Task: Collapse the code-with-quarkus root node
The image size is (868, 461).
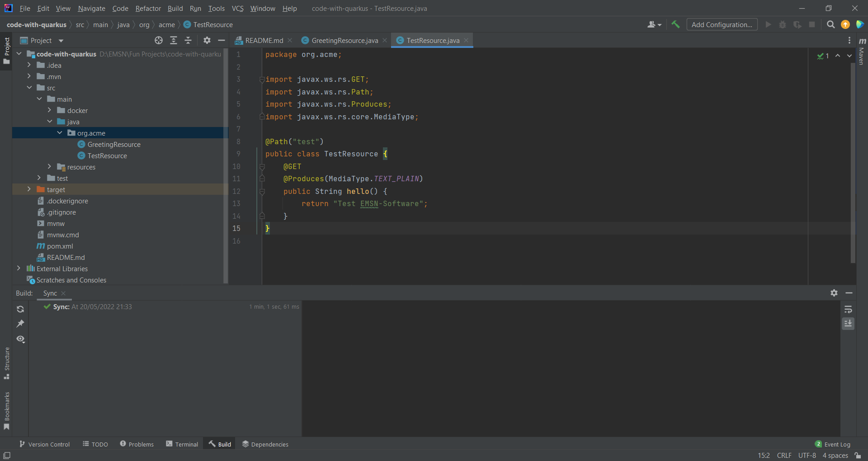Action: (19, 54)
